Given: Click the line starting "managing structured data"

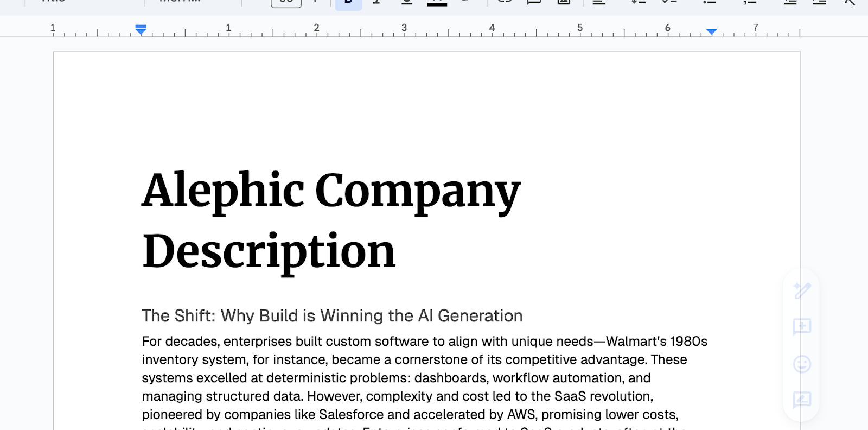Looking at the screenshot, I should pyautogui.click(x=397, y=396).
